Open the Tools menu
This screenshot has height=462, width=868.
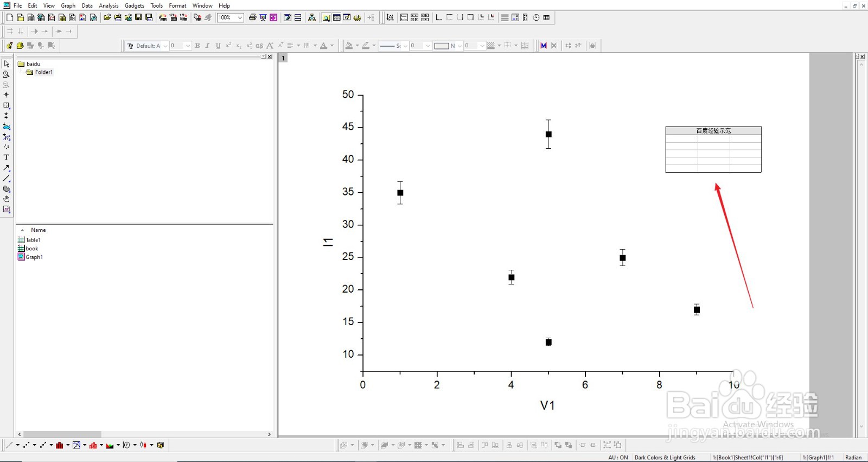[156, 5]
